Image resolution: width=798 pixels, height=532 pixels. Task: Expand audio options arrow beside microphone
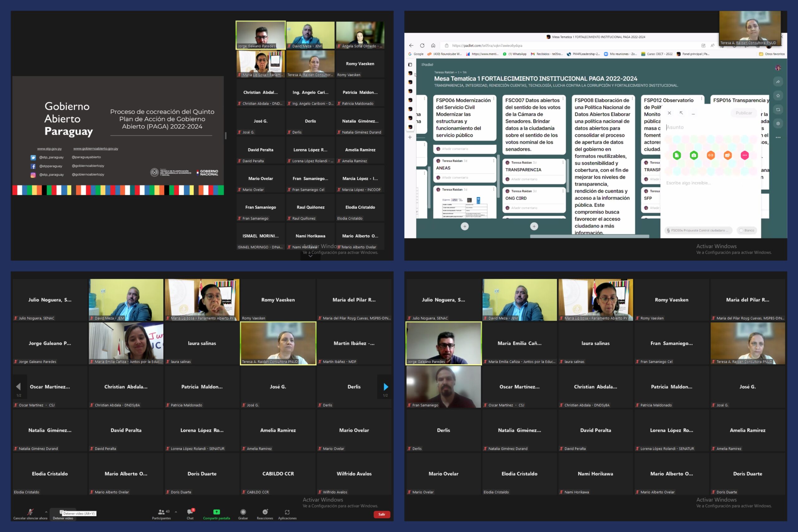click(46, 512)
